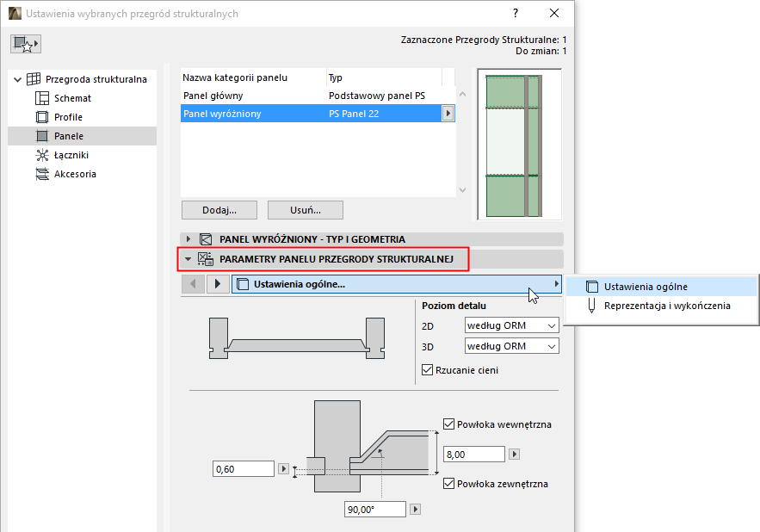Click the stepper arrow next to 90,00°
Viewport: 760px width, 532px height.
point(415,509)
